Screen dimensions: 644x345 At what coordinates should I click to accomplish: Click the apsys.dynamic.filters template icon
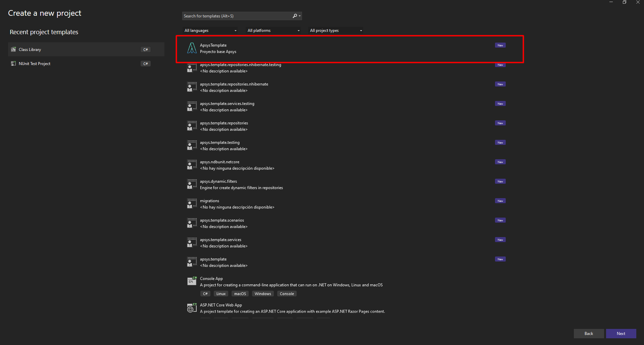point(192,184)
